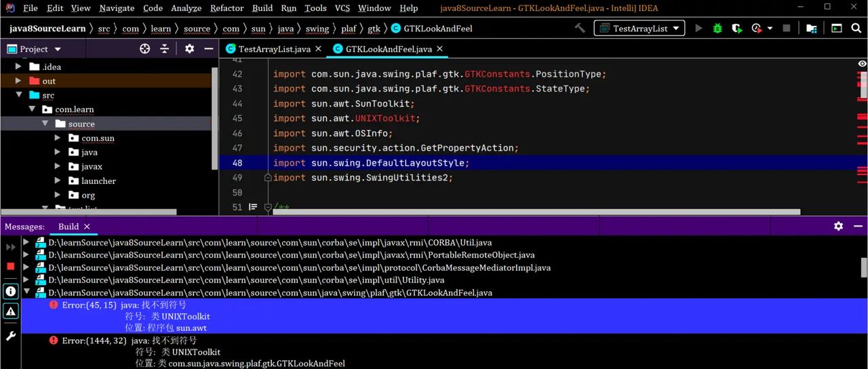Open the TestArrayList run configuration dropdown
The height and width of the screenshot is (369, 868).
tap(639, 28)
